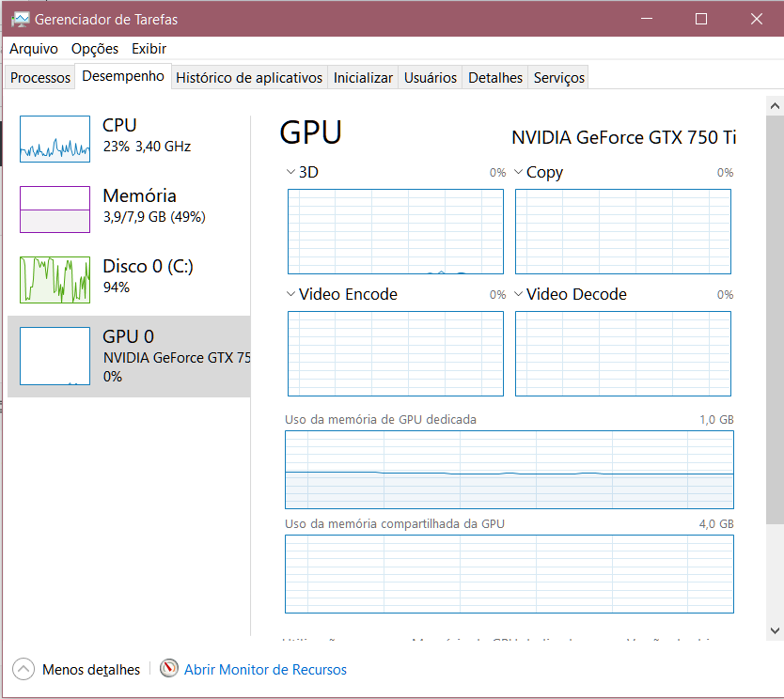Switch to the Processos tab

40,77
